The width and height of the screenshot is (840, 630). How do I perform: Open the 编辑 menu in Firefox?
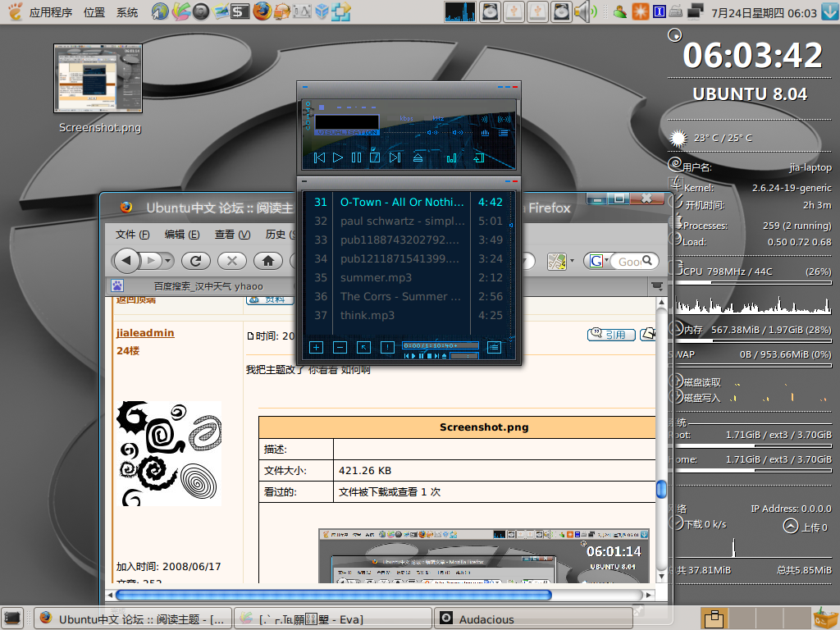pos(181,234)
